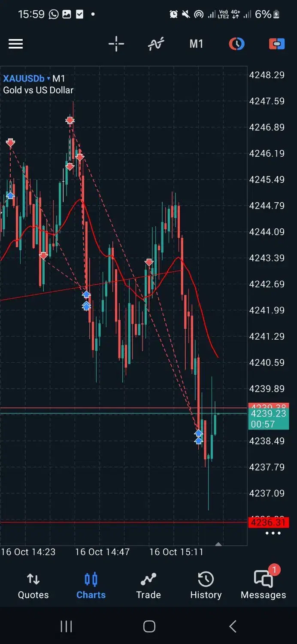This screenshot has height=644, width=297.
Task: Open the Android recent apps button
Action: pyautogui.click(x=66, y=626)
